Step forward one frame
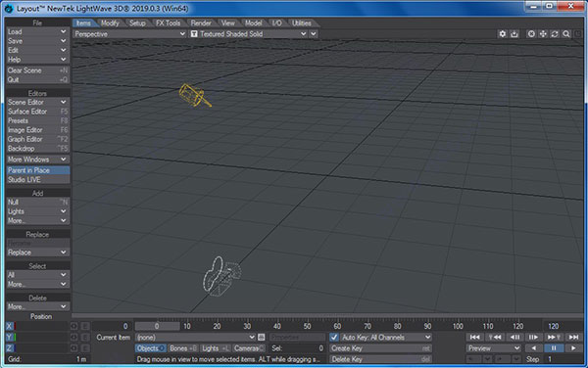The height and width of the screenshot is (368, 588). 534,338
